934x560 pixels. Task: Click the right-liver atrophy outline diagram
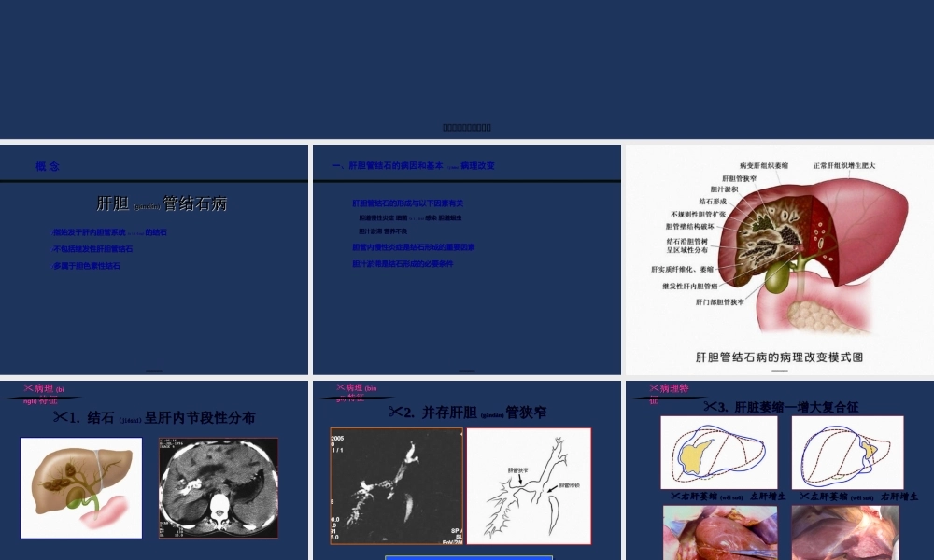tap(718, 453)
